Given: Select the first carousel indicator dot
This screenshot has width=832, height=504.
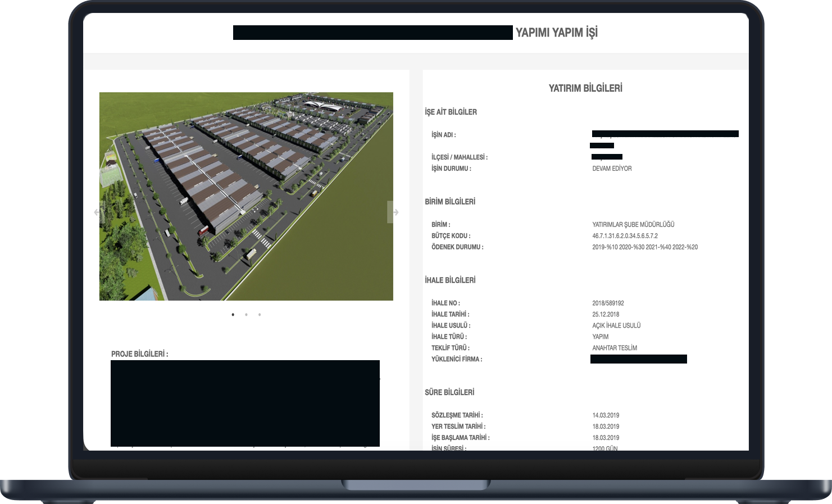Looking at the screenshot, I should 233,315.
